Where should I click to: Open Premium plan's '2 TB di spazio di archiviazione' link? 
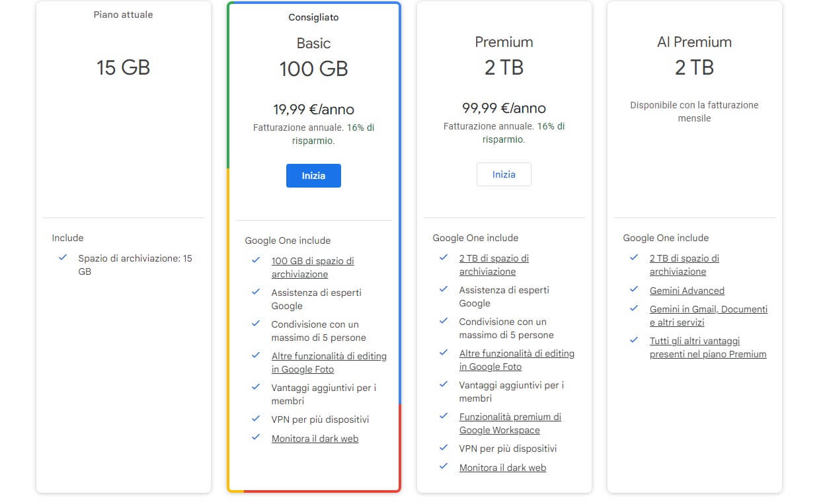[x=494, y=265]
